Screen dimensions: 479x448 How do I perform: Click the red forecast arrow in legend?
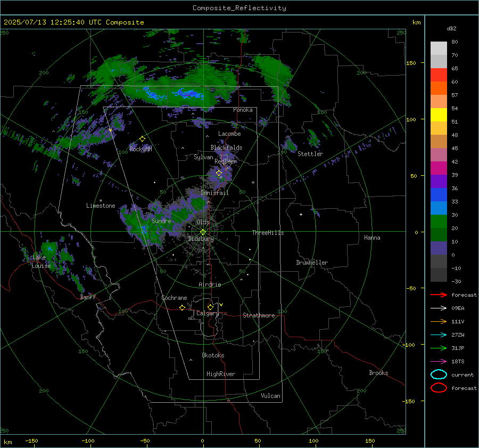(439, 295)
